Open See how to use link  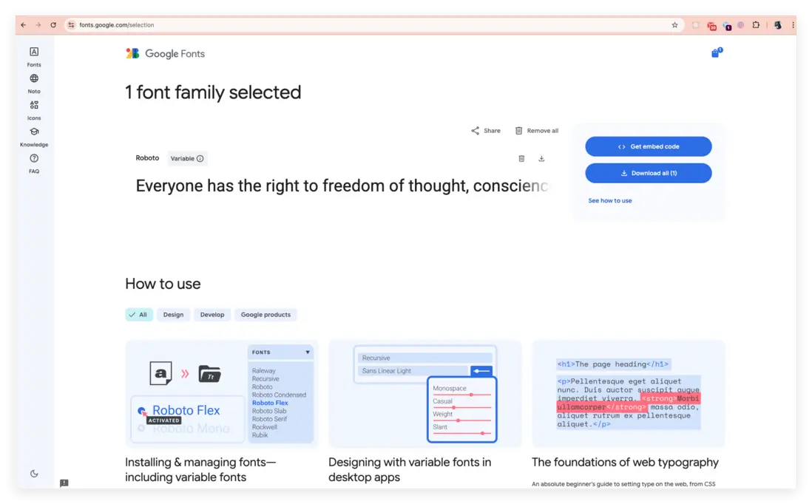pos(609,200)
